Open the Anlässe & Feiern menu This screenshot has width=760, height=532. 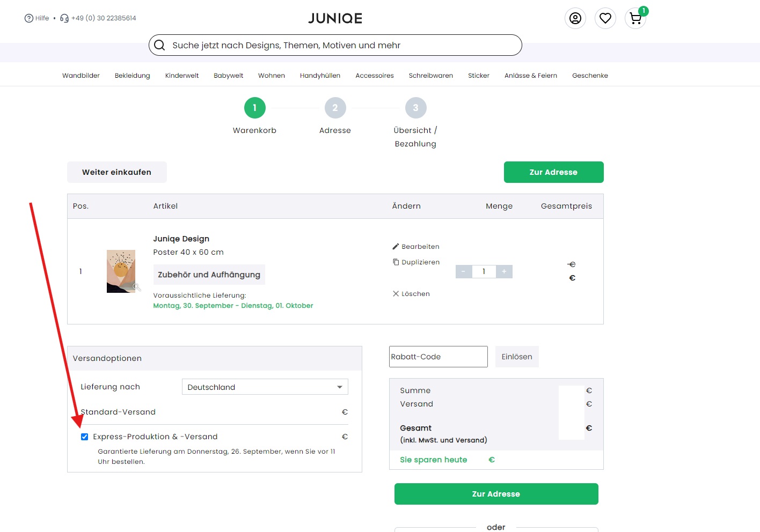[x=531, y=76]
